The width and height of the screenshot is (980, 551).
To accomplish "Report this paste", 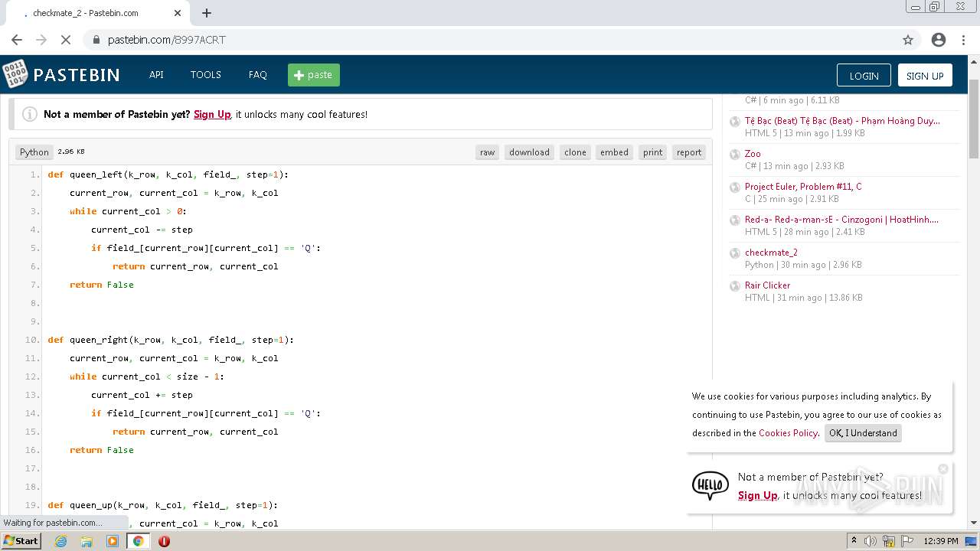I will click(x=689, y=152).
